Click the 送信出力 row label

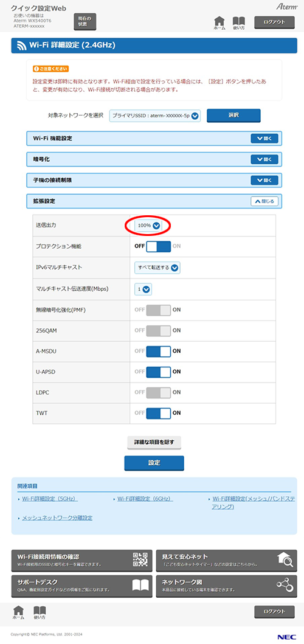46,226
